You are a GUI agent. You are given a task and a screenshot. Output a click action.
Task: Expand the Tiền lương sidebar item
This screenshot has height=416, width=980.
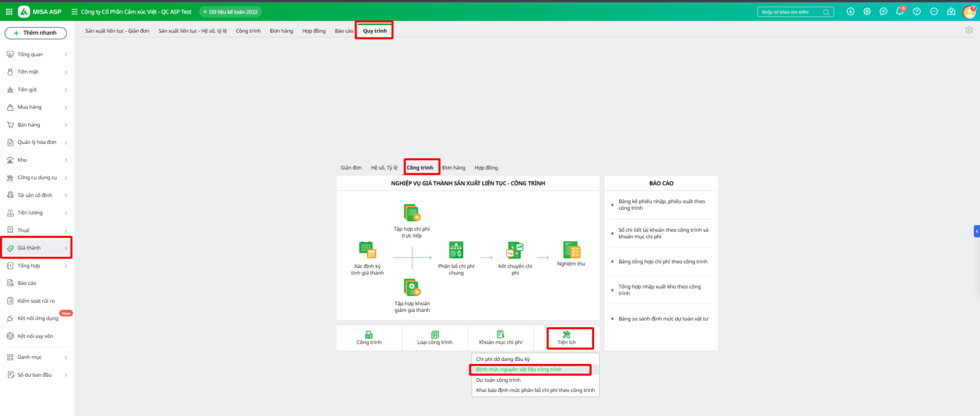tap(37, 213)
